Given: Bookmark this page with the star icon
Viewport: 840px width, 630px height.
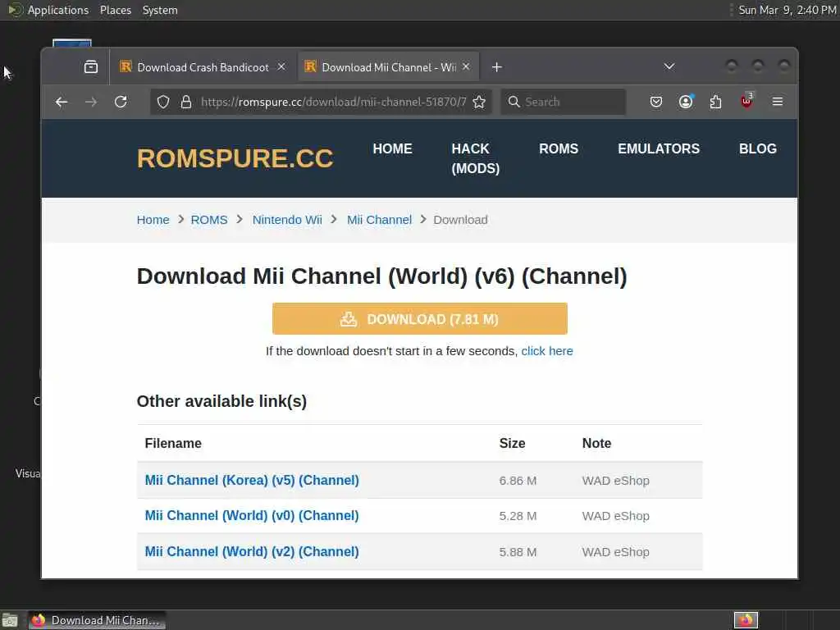Looking at the screenshot, I should tap(479, 102).
